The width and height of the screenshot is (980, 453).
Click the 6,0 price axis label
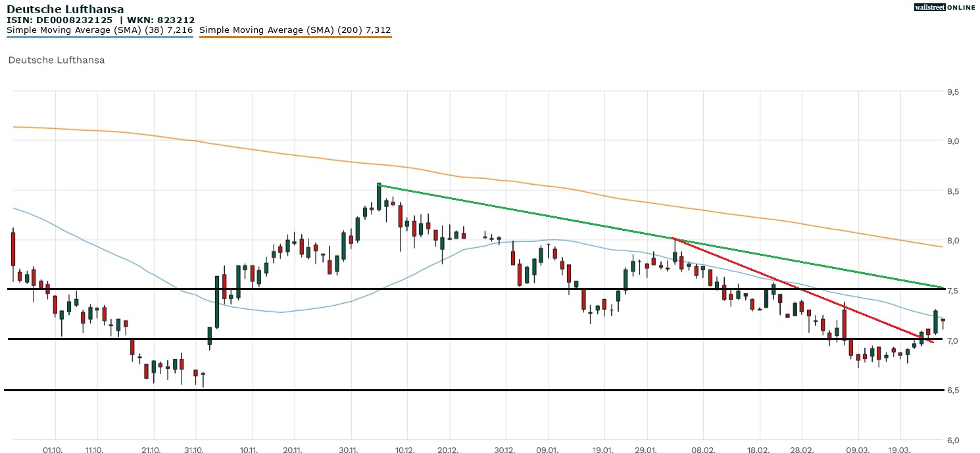[x=952, y=440]
